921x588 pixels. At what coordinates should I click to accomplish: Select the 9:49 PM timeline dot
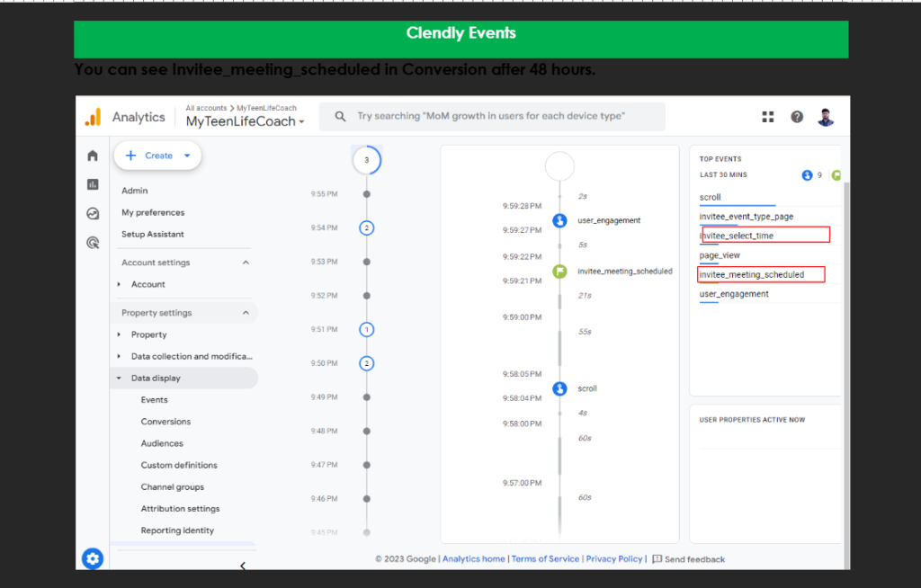point(367,397)
